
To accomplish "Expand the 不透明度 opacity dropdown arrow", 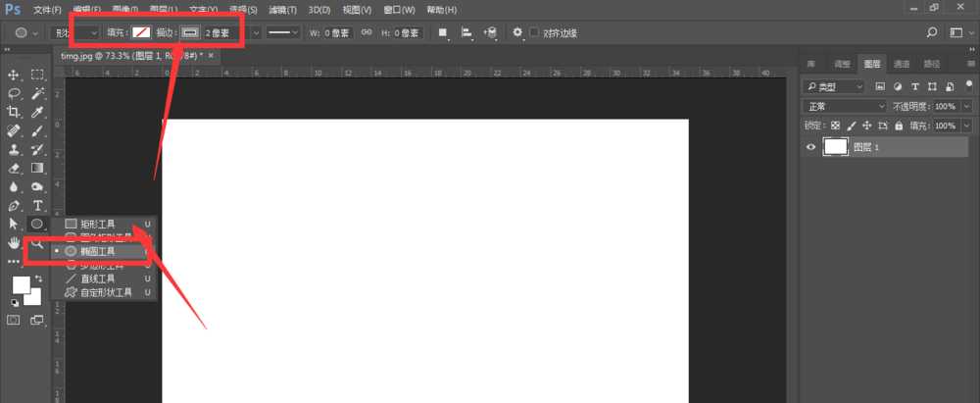I will pyautogui.click(x=967, y=106).
